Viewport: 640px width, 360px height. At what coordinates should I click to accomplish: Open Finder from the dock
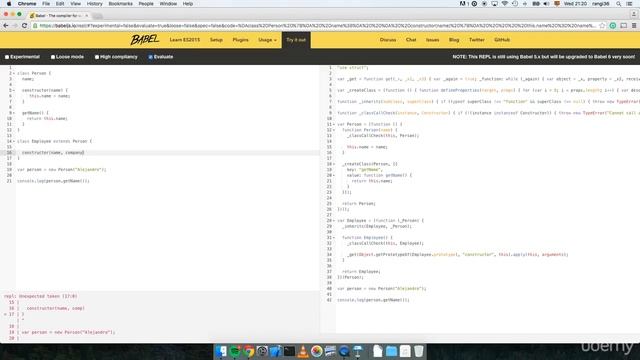coord(221,351)
